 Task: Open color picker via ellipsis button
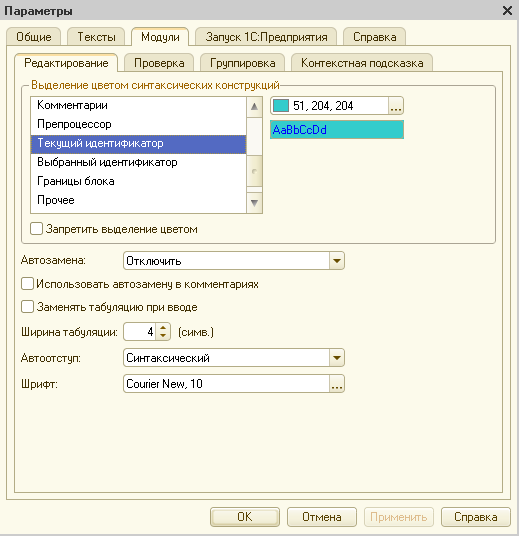click(x=396, y=106)
